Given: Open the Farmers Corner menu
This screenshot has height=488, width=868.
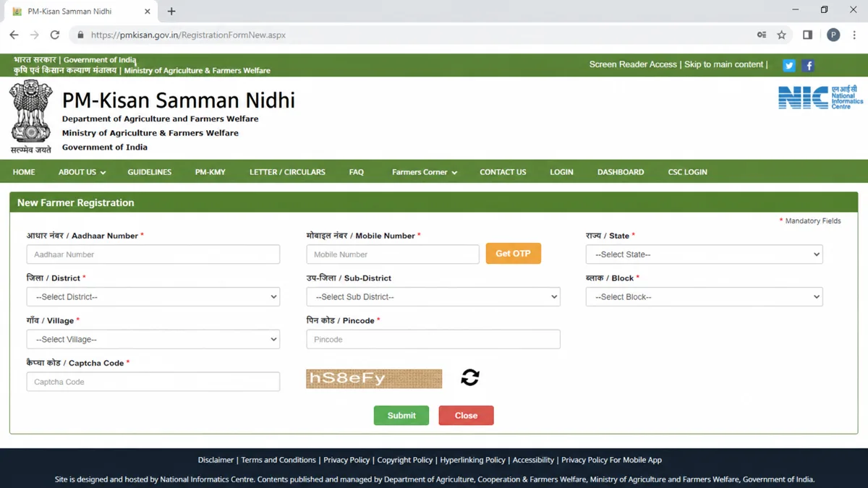Looking at the screenshot, I should [425, 172].
